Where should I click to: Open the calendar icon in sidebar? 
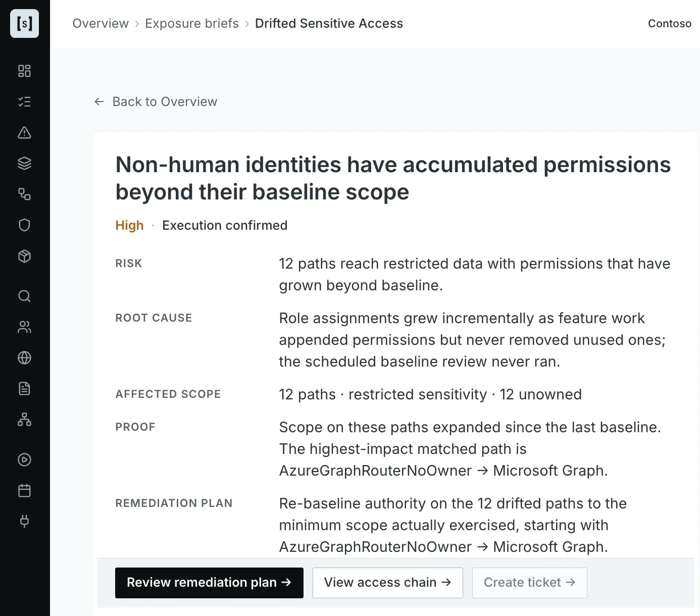tap(24, 490)
